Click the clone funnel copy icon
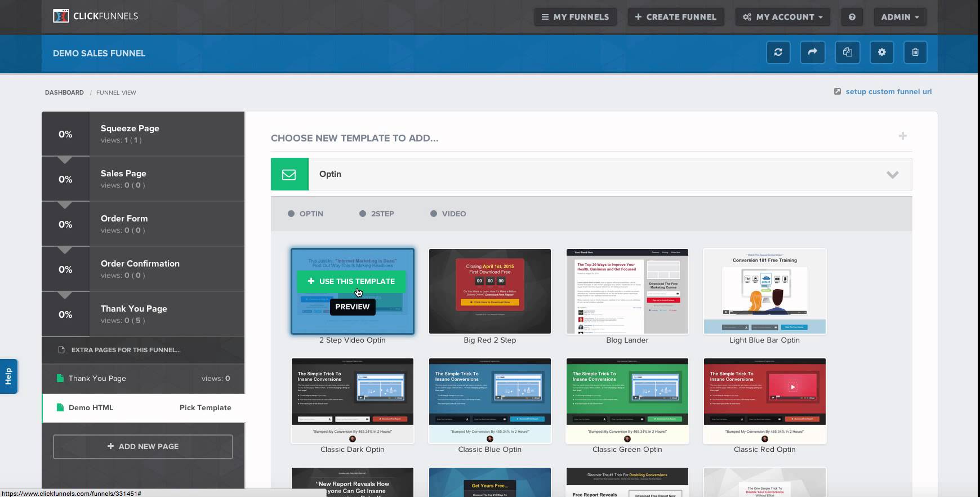This screenshot has height=497, width=980. click(x=848, y=52)
